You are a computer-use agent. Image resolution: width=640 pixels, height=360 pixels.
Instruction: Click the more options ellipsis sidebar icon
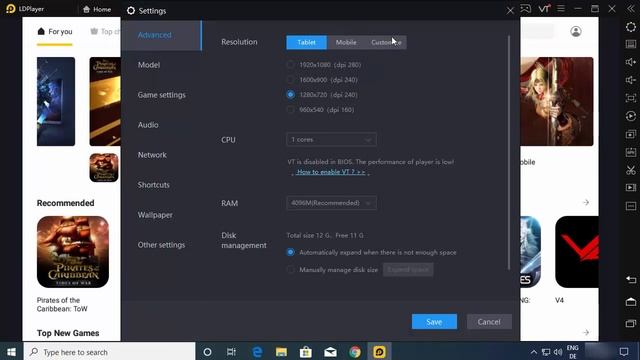(x=631, y=206)
